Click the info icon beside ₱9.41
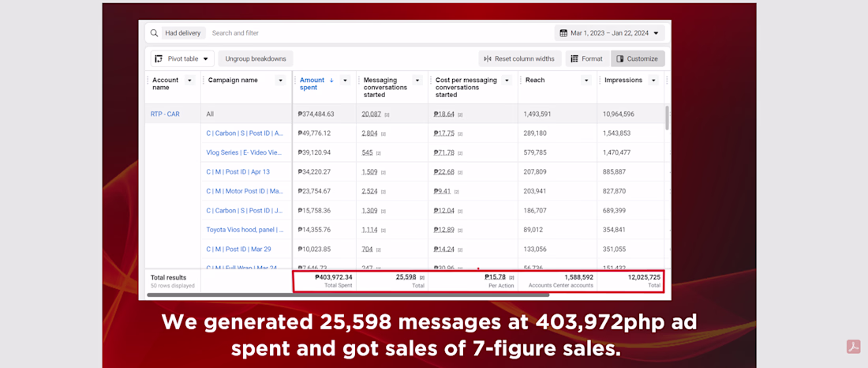Screen dimensions: 868x368 [x=457, y=192]
